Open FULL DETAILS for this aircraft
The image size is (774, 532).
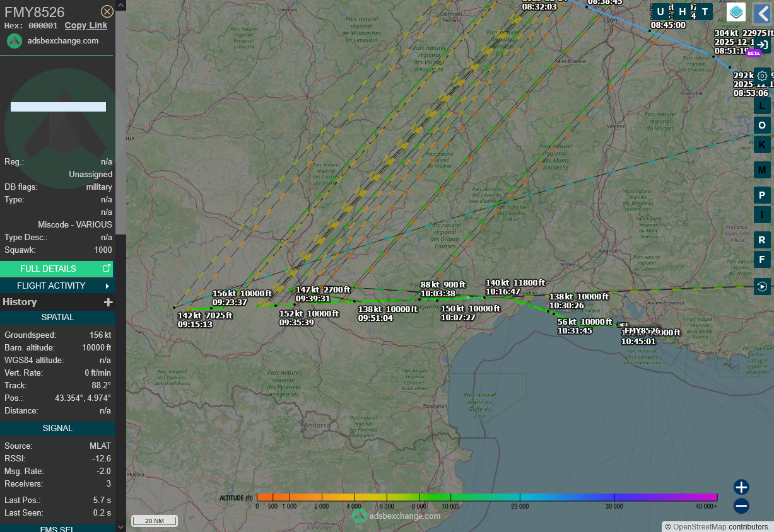coord(57,269)
